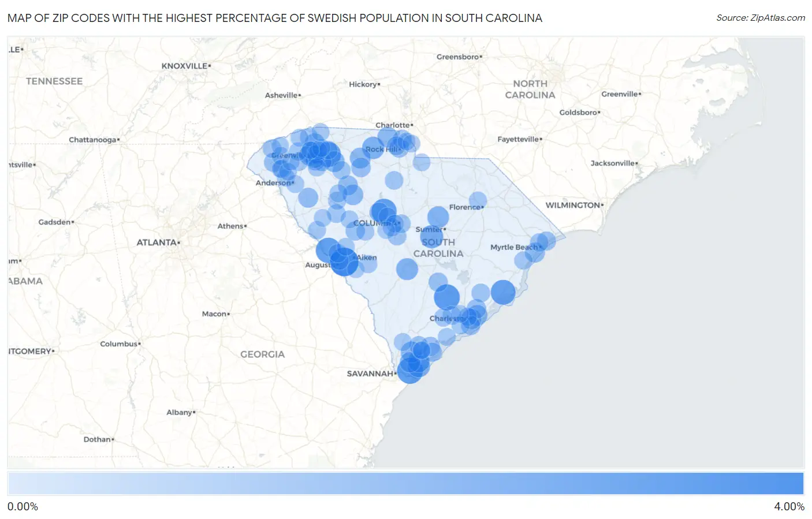
Task: Click the Columbus city label
Action: 120,343
